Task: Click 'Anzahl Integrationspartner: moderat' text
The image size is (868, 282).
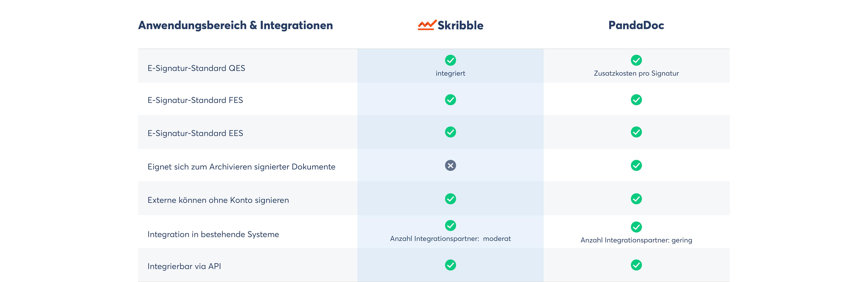Action: click(450, 238)
